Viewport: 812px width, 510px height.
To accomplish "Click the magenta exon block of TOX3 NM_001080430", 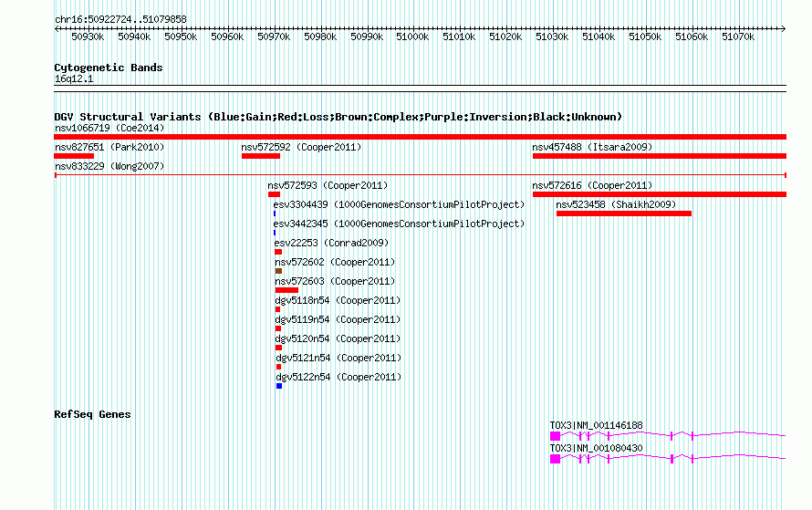I will pyautogui.click(x=555, y=459).
